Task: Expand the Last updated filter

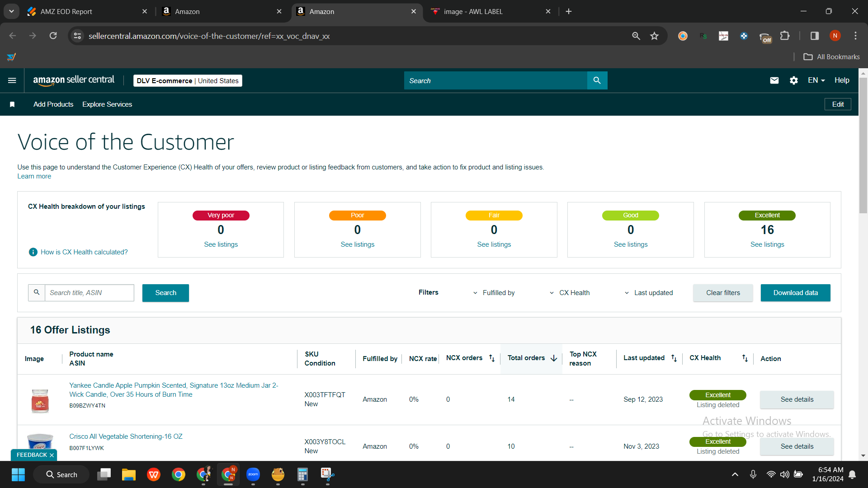Action: tap(649, 293)
